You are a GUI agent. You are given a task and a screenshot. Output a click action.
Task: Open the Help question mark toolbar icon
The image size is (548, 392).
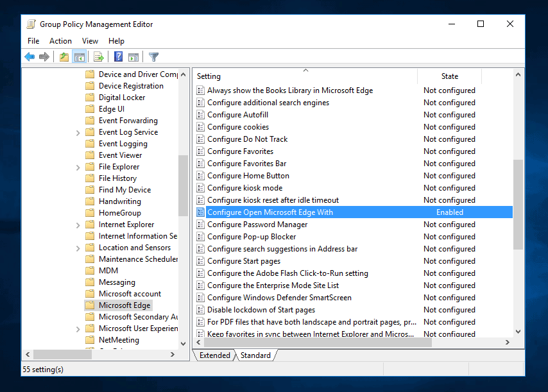tap(119, 56)
